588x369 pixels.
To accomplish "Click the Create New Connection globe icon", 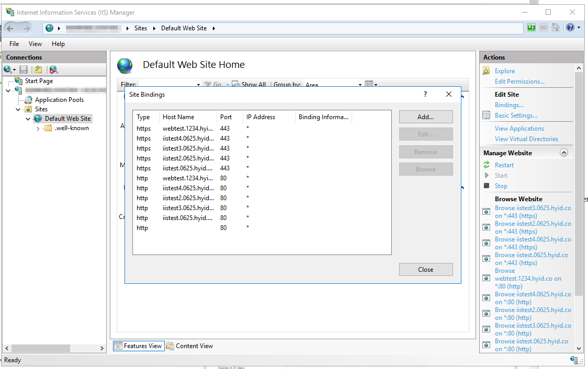I will coord(7,70).
